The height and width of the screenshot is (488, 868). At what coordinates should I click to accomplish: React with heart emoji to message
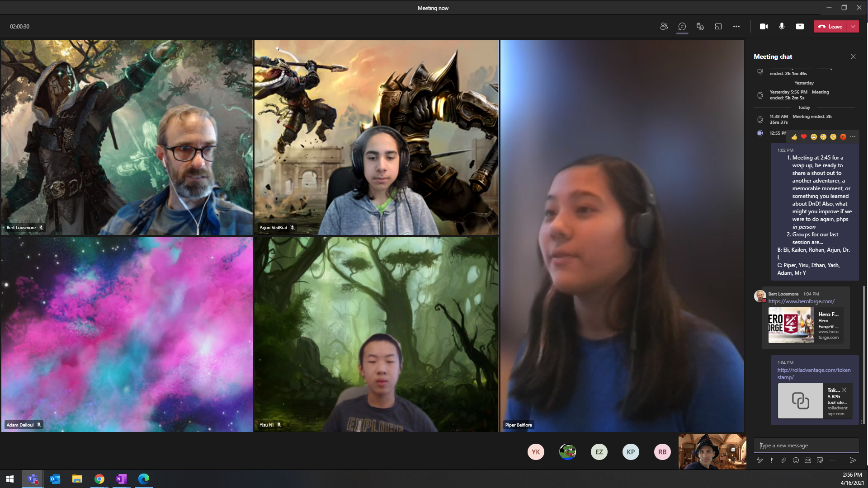pyautogui.click(x=803, y=136)
